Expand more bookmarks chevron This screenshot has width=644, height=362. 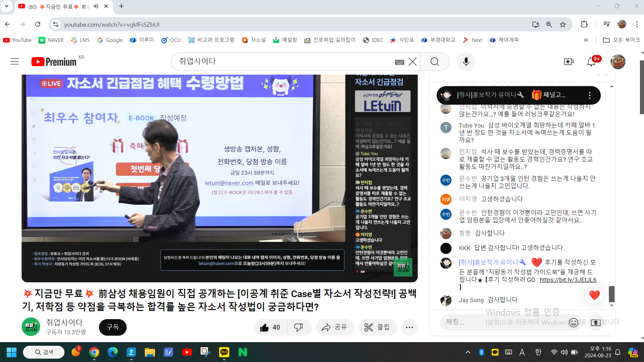tap(586, 40)
